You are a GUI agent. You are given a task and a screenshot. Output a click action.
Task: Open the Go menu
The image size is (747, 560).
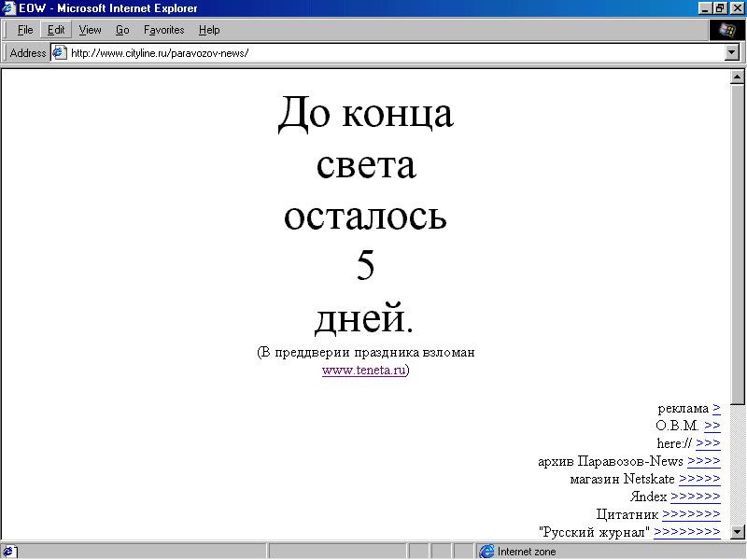coord(122,30)
